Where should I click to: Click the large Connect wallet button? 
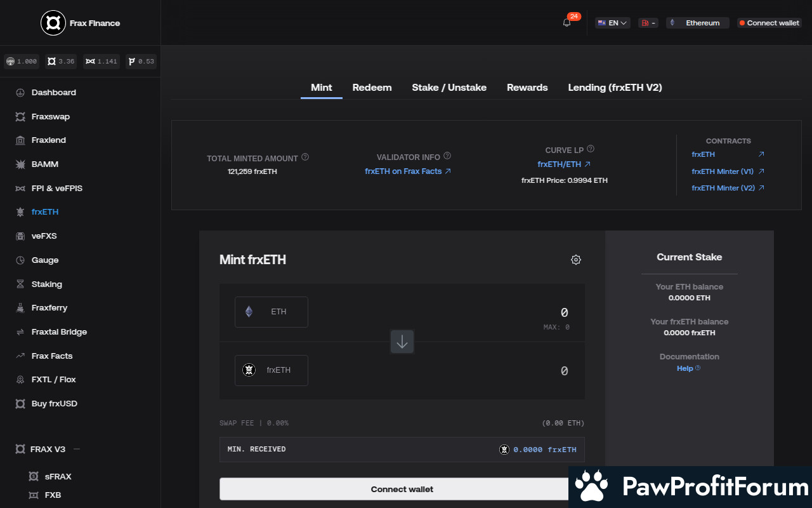coord(402,489)
